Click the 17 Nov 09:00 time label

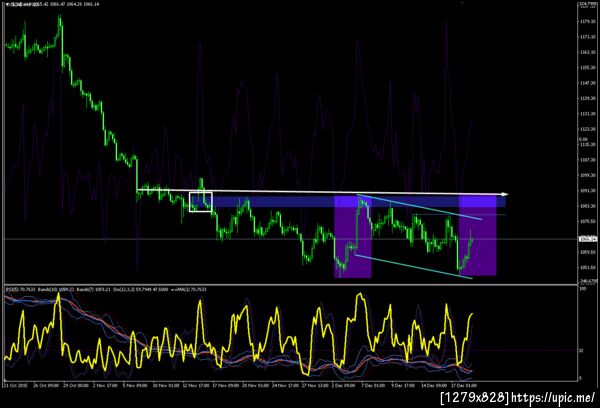pos(226,385)
